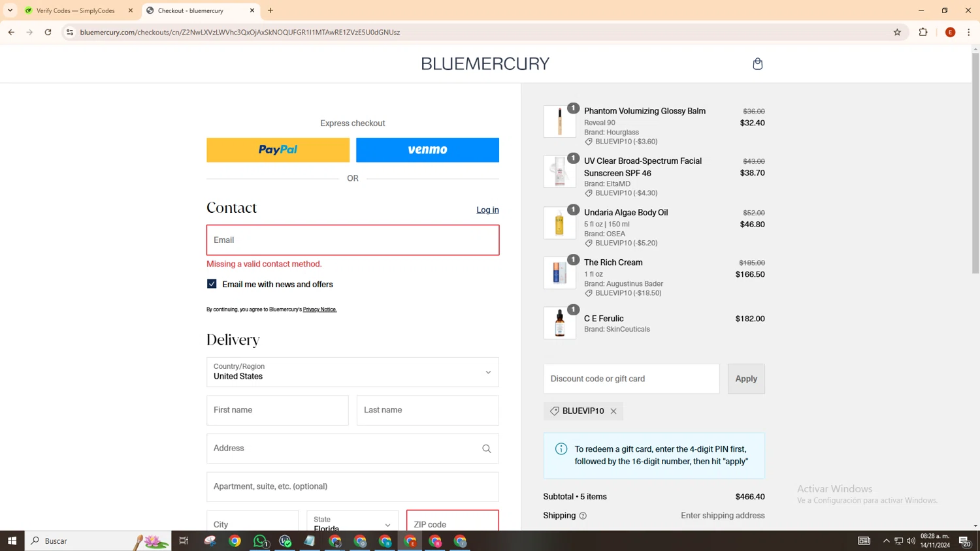View site information icon in address bar
Screen dimensions: 980x551
[70, 32]
